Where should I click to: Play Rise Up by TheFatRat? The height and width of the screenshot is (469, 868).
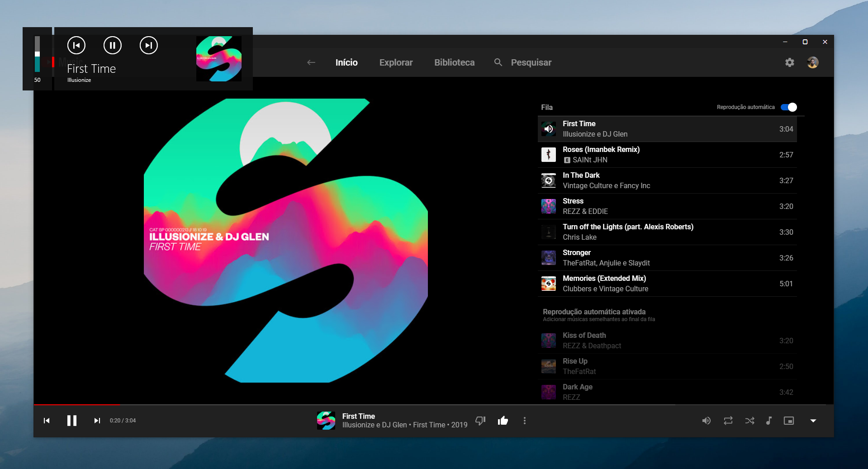pos(667,366)
